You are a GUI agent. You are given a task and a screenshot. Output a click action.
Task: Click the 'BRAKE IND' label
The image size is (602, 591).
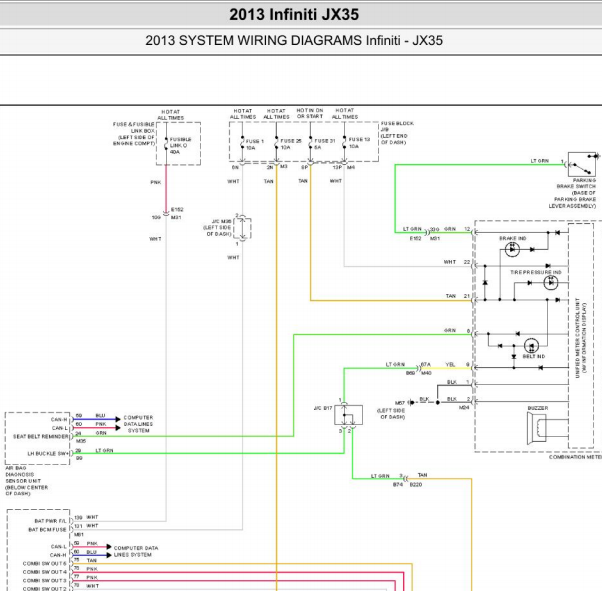(513, 238)
